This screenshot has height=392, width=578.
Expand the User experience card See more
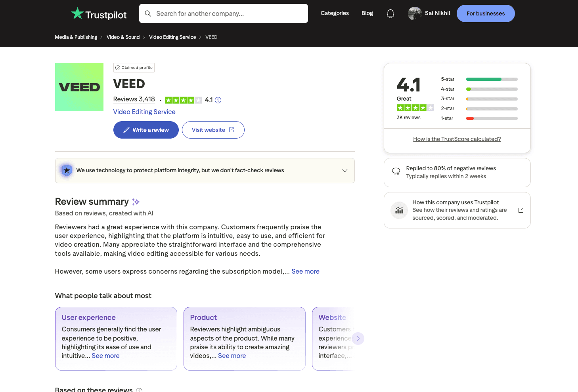pyautogui.click(x=105, y=356)
